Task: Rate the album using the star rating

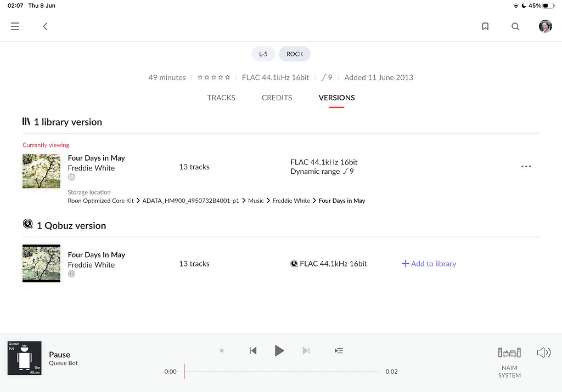Action: (x=213, y=77)
